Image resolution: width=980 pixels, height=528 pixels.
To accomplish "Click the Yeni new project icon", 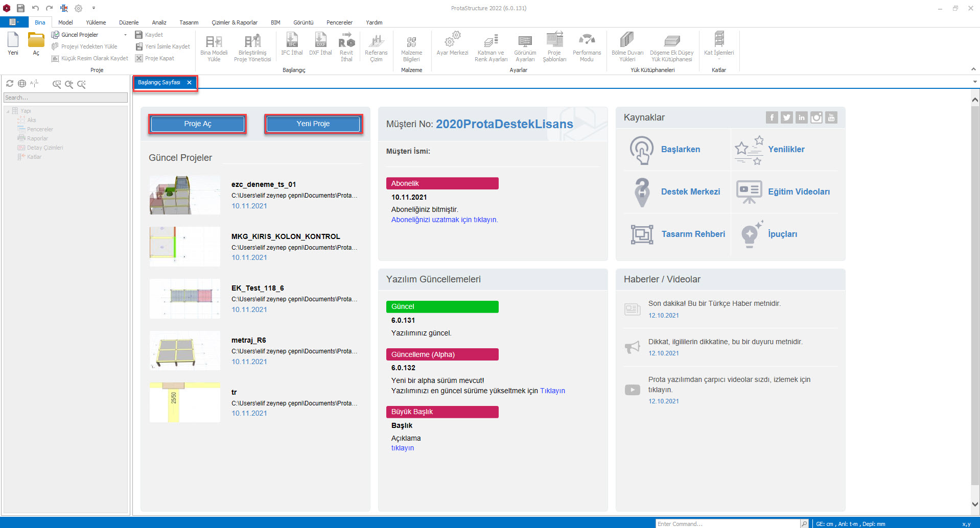I will (x=13, y=39).
